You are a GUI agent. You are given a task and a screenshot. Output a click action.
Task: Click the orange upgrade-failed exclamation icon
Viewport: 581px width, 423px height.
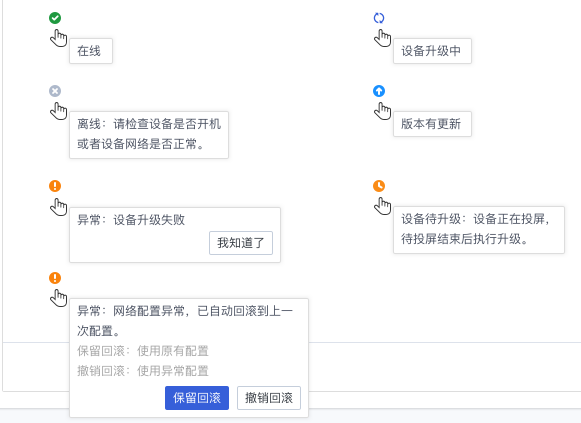pyautogui.click(x=55, y=186)
